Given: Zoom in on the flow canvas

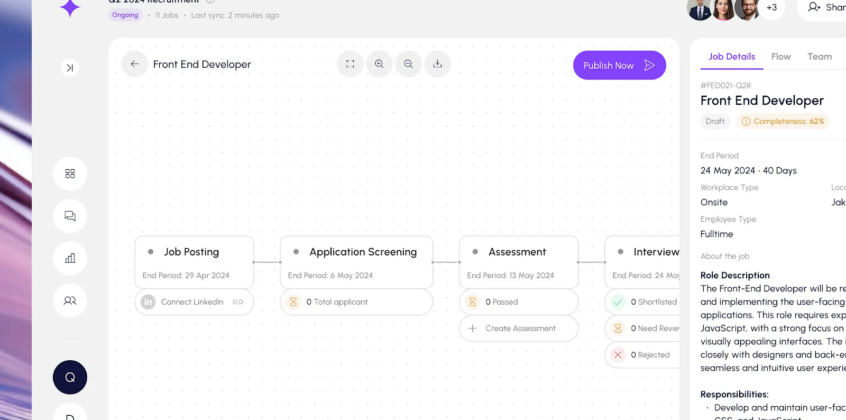Looking at the screenshot, I should pyautogui.click(x=379, y=64).
